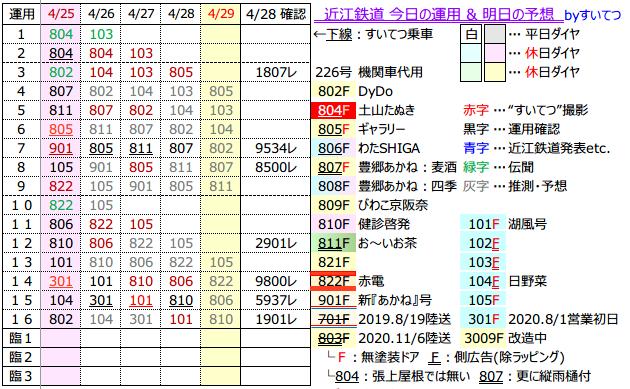Click the 104F cell beside 日野菜
The height and width of the screenshot is (389, 630).
[x=483, y=281]
